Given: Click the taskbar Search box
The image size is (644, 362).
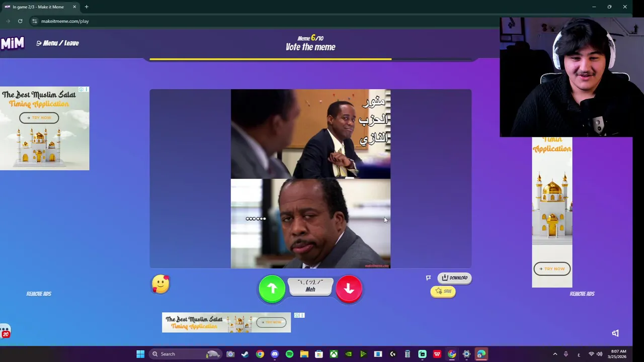Looking at the screenshot, I should pyautogui.click(x=185, y=354).
